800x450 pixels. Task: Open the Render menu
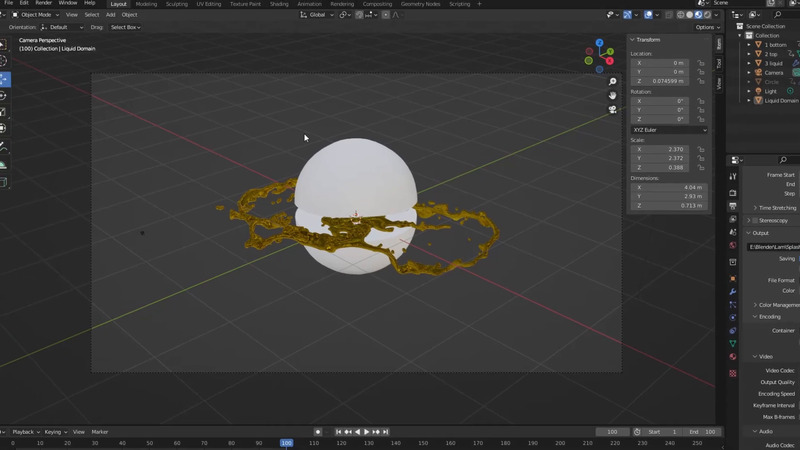click(44, 3)
